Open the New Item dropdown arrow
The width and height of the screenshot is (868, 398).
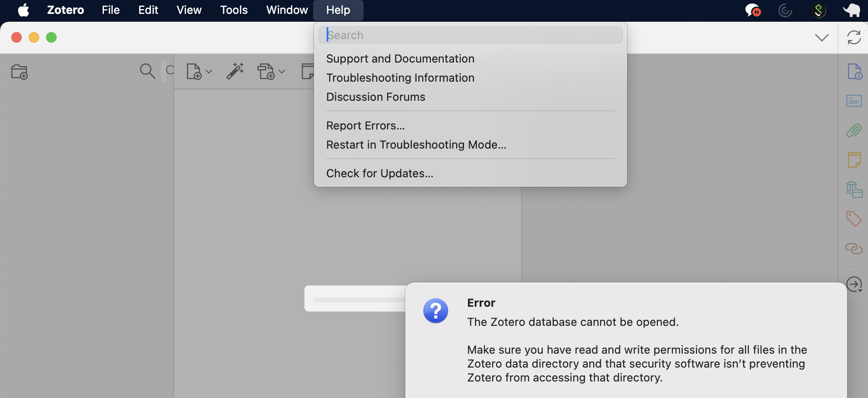(209, 72)
